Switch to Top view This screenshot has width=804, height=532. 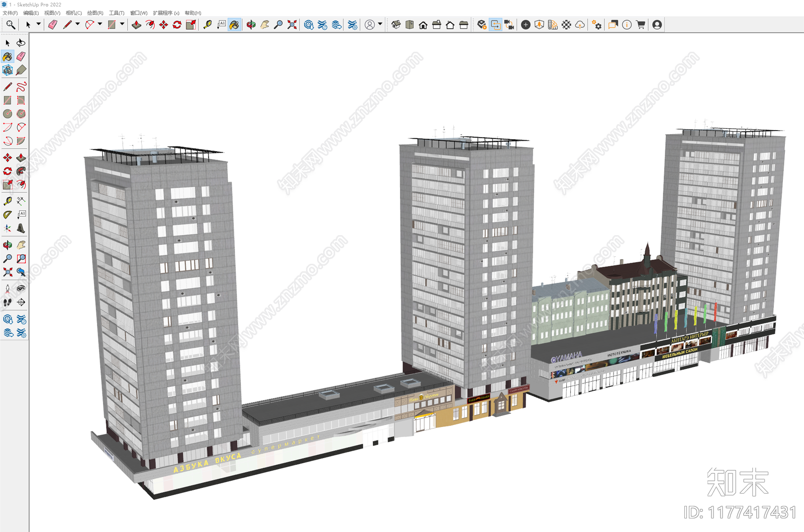pyautogui.click(x=410, y=25)
